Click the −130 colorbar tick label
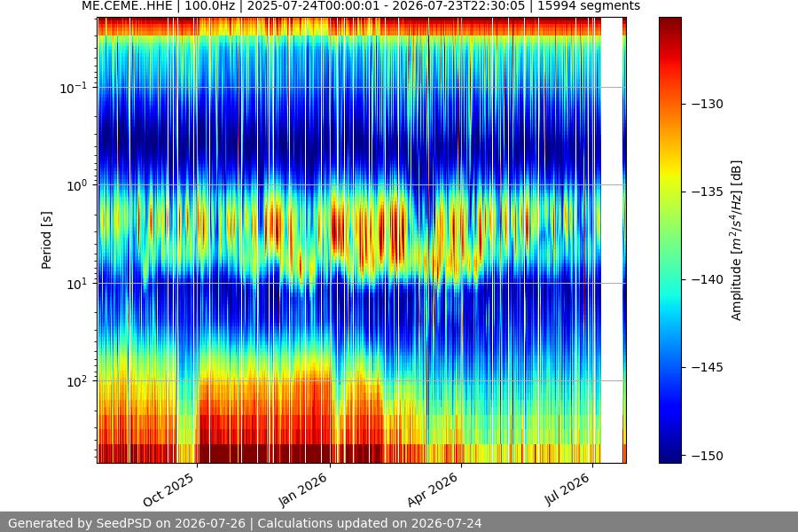 [708, 104]
